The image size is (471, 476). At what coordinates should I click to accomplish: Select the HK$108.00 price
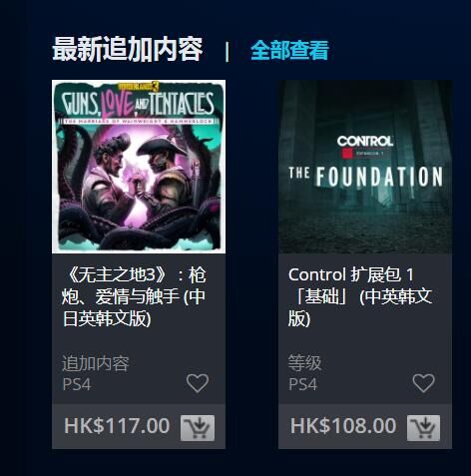[343, 426]
